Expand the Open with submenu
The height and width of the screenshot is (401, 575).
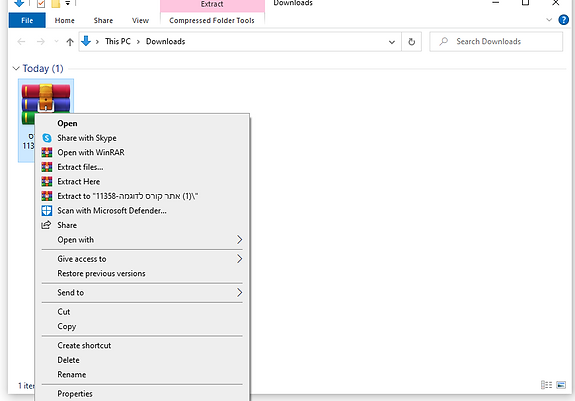click(239, 240)
